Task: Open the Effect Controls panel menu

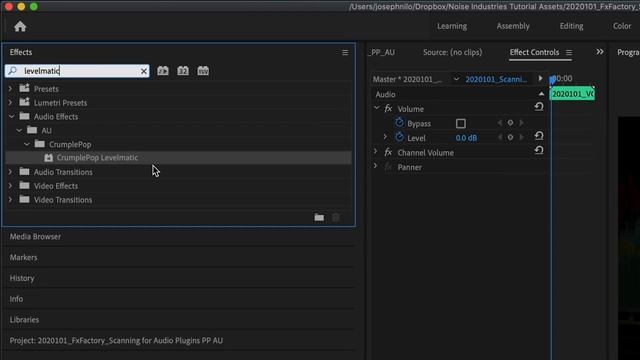Action: point(569,53)
